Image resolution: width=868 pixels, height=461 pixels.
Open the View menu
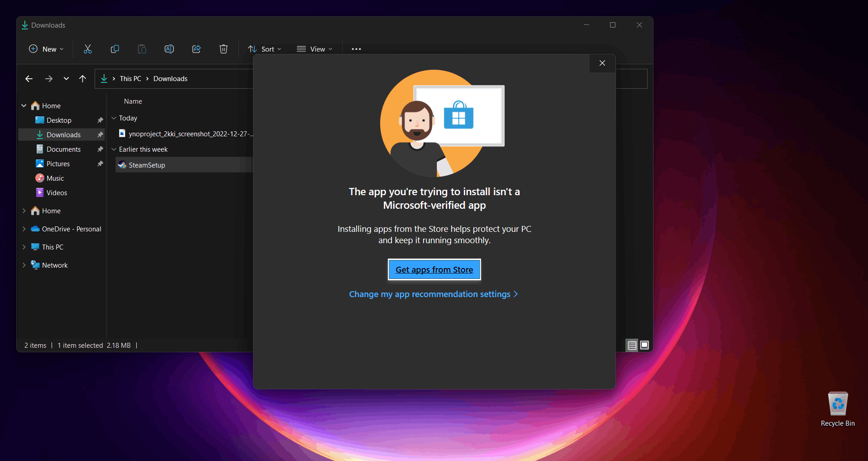(x=315, y=49)
